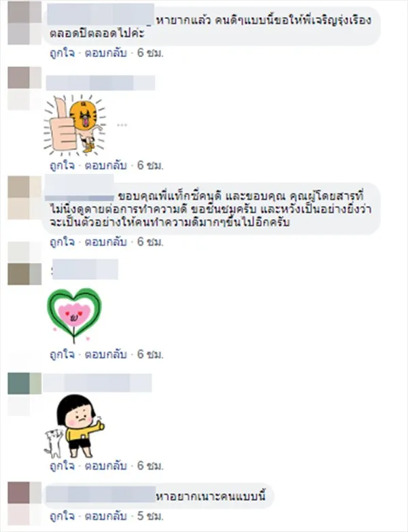The width and height of the screenshot is (408, 532).
Task: Reply to the tiger sticker comment
Action: pyautogui.click(x=105, y=165)
